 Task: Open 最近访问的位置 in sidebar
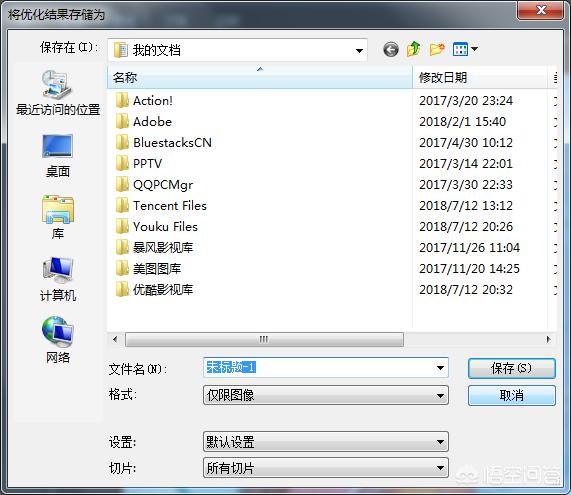pyautogui.click(x=58, y=93)
